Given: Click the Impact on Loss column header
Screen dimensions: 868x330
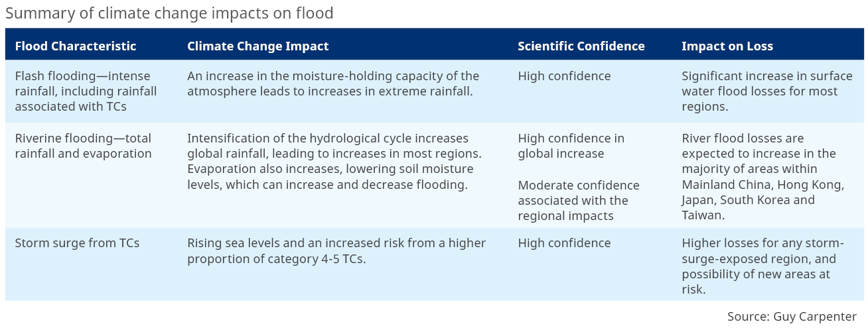Looking at the screenshot, I should 727,46.
